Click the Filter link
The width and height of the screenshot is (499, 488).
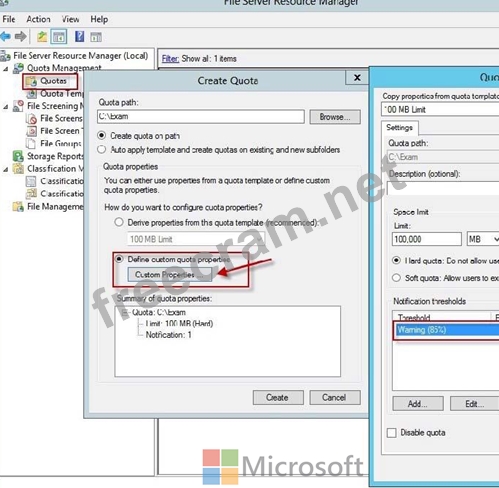point(170,59)
